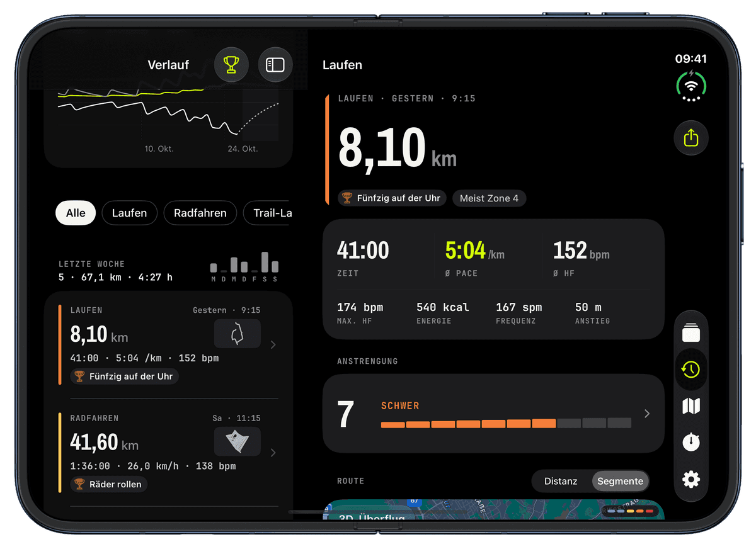Tap the Fünfzig auf der Uhr badge beside Meist Zone 4

pos(392,198)
